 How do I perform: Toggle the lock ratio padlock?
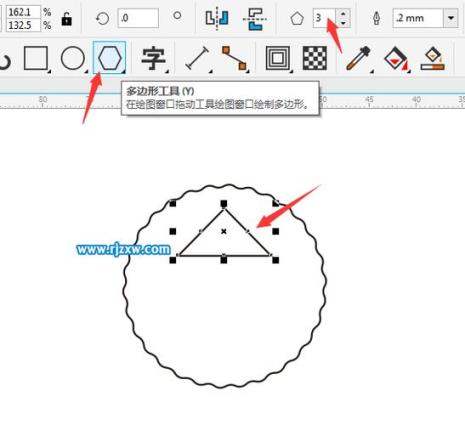tap(67, 19)
